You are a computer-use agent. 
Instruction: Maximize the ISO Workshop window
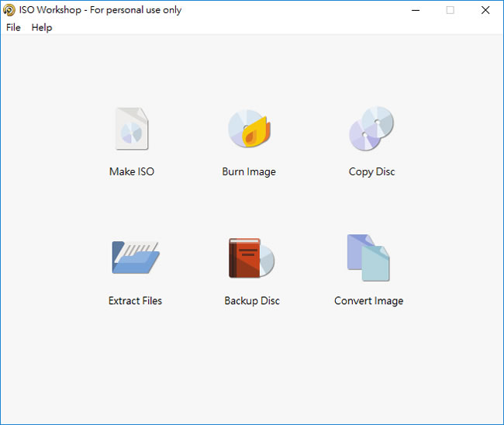tap(450, 10)
